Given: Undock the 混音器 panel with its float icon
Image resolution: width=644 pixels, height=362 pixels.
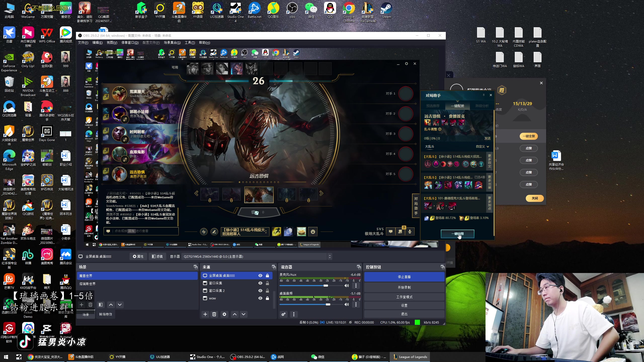Looking at the screenshot, I should [x=359, y=267].
